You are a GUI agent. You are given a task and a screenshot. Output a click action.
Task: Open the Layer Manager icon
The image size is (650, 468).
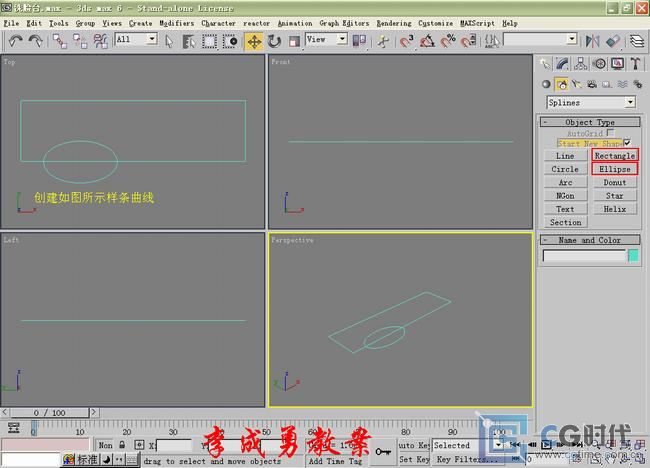[637, 41]
